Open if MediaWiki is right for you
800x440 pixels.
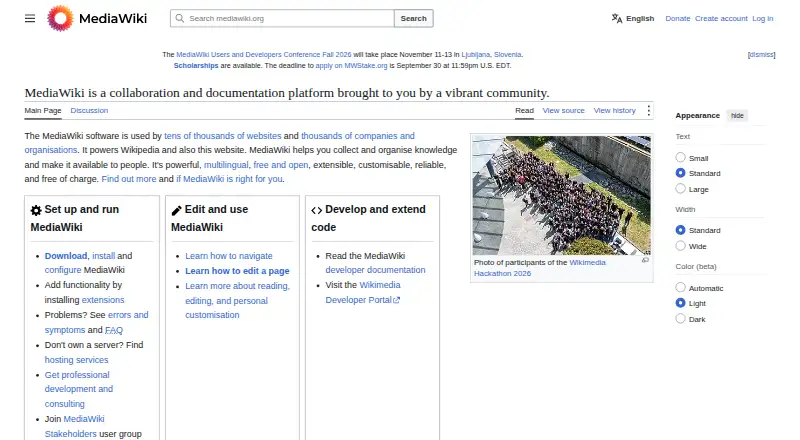click(229, 179)
